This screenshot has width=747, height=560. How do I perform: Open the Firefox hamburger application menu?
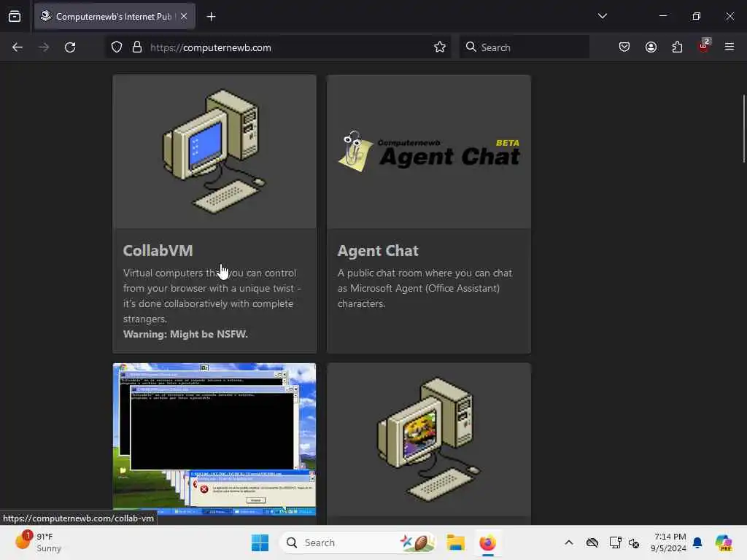coord(729,47)
